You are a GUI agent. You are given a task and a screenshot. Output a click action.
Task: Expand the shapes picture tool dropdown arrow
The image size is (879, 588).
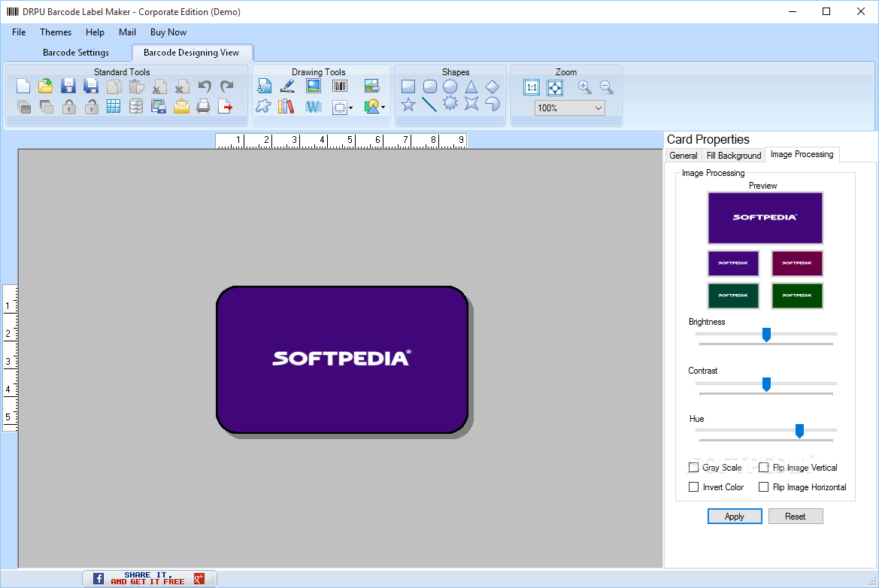(x=383, y=107)
